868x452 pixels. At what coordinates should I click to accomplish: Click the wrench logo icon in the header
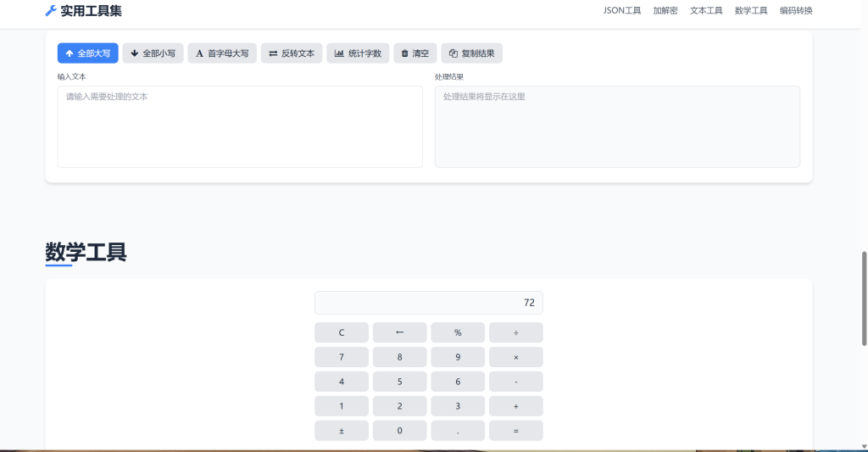pyautogui.click(x=51, y=10)
